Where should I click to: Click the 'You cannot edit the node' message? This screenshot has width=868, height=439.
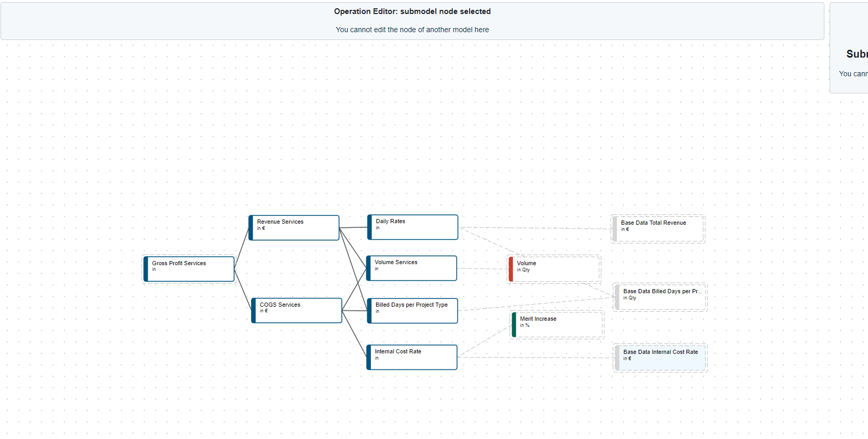412,30
